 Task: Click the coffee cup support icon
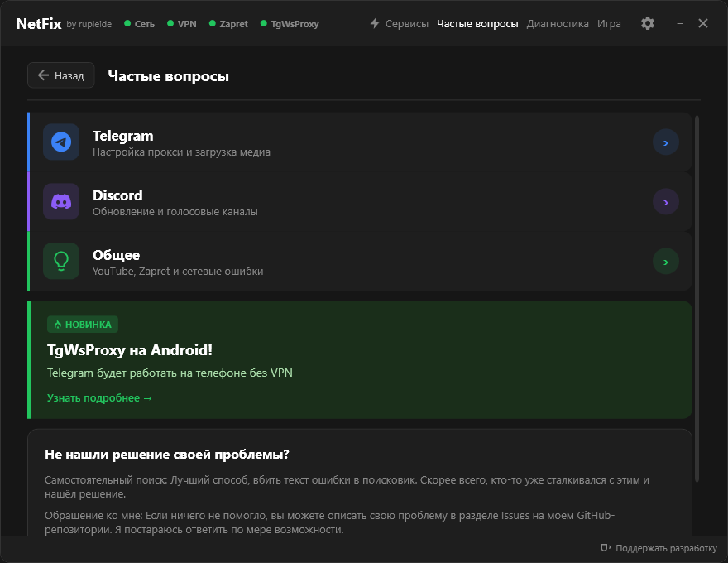(606, 548)
